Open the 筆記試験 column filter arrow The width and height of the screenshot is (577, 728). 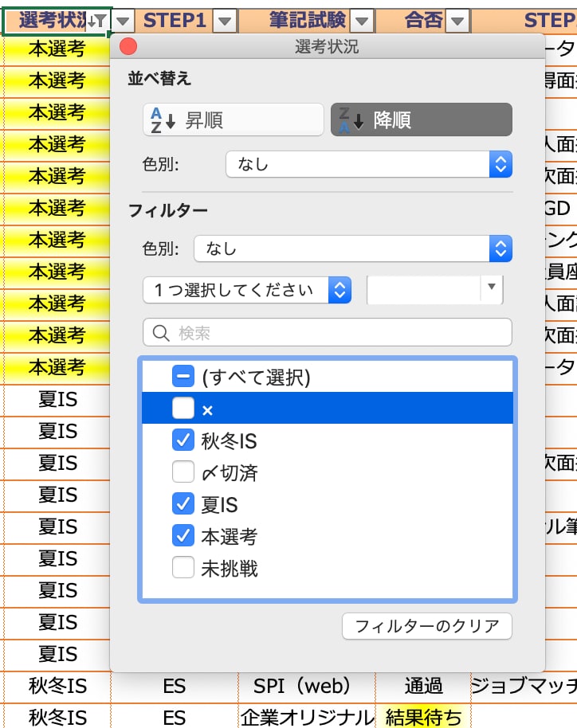coord(362,21)
